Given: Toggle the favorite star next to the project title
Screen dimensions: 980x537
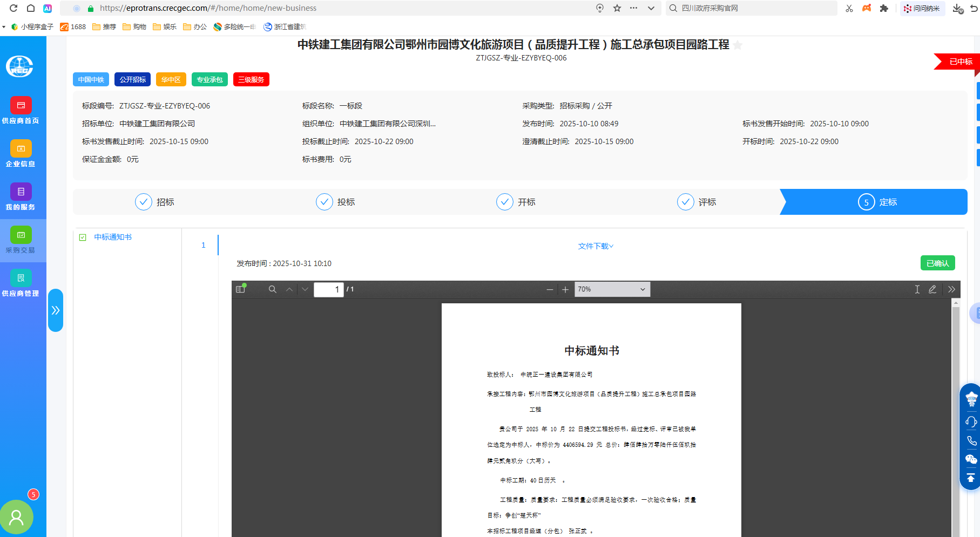Looking at the screenshot, I should pyautogui.click(x=738, y=45).
